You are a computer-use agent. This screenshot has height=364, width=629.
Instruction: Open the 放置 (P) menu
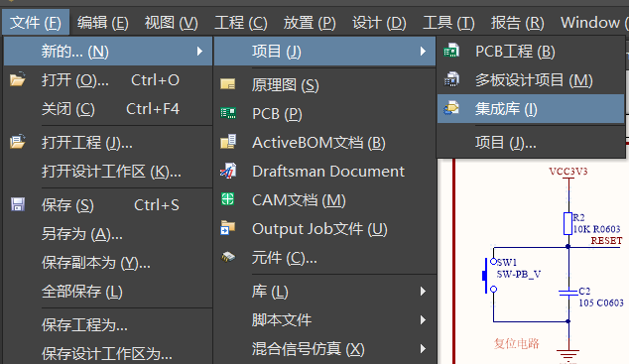(310, 23)
